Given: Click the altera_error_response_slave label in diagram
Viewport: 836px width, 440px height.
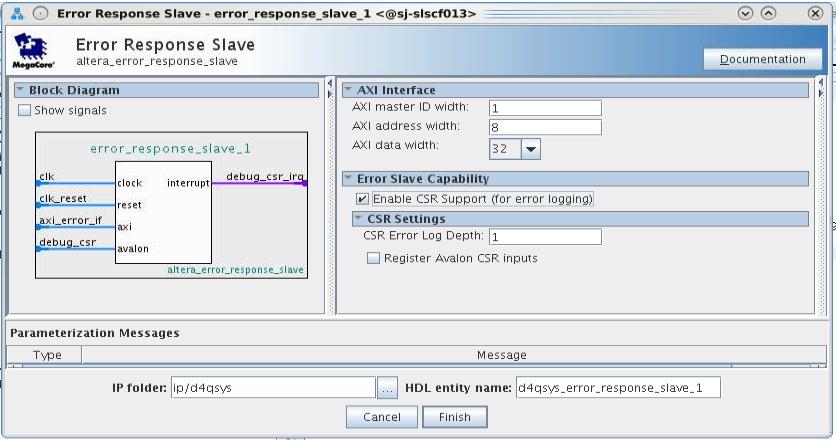Looking at the screenshot, I should pos(236,270).
